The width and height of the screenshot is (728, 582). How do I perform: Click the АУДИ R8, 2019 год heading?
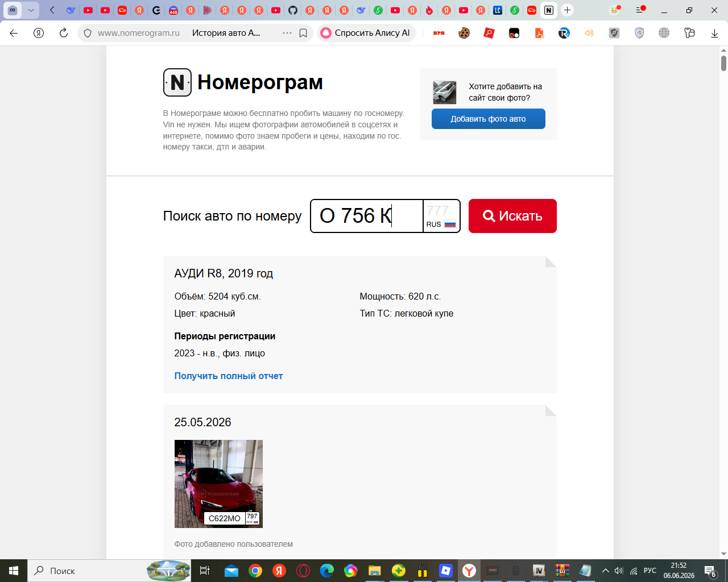224,273
